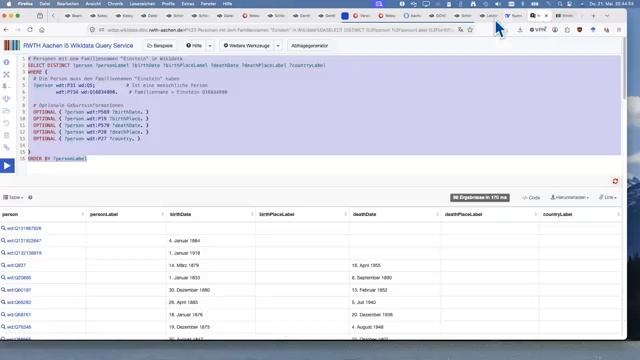This screenshot has width=640, height=360.
Task: Click the circular-arrow icon in editor sidebar
Action: [6, 123]
